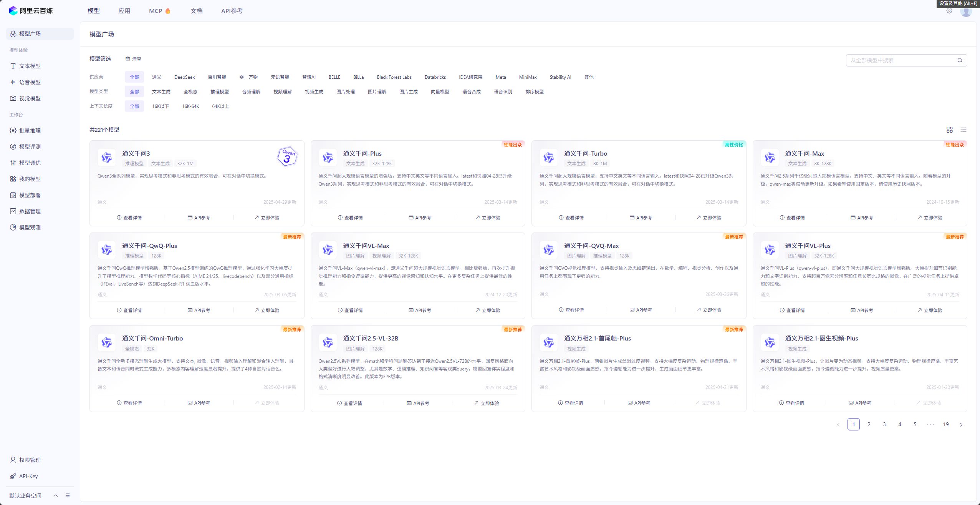Viewport: 980px width, 505px height.
Task: Switch to the grid view icon
Action: pyautogui.click(x=950, y=130)
